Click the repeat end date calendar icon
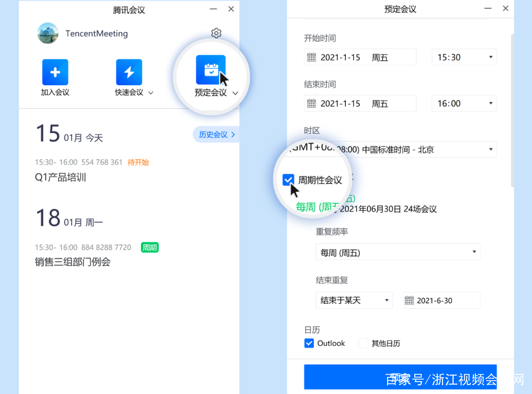This screenshot has width=532, height=394. click(409, 300)
